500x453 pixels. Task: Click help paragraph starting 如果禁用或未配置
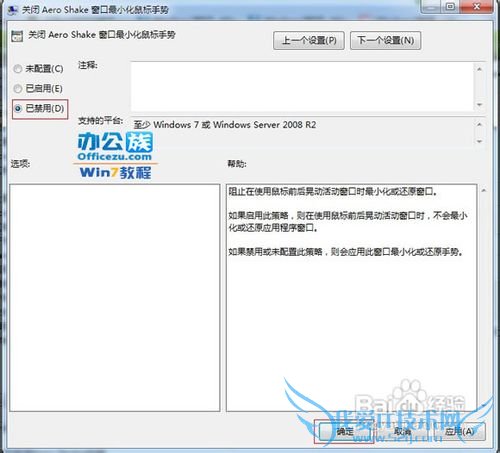[x=346, y=252]
